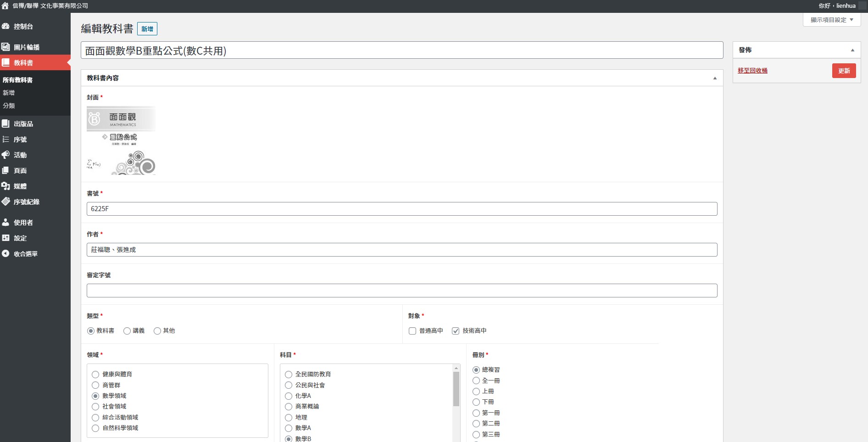
Task: Click the 控制台 dashboard icon
Action: 6,26
